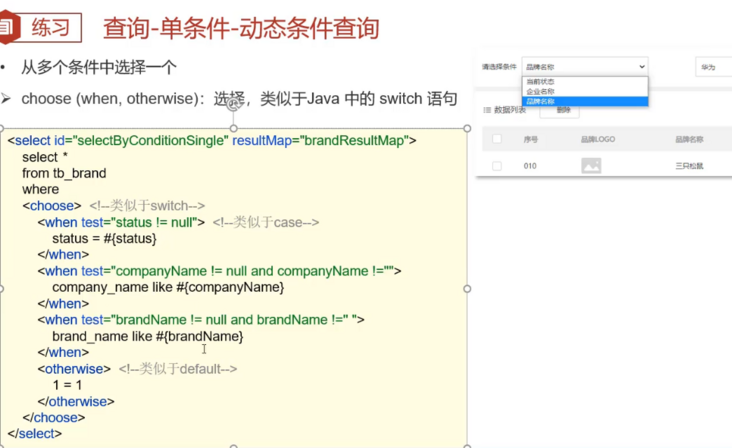Click the dropdown chevron arrow of condition selector
This screenshot has height=448, width=732.
click(642, 67)
